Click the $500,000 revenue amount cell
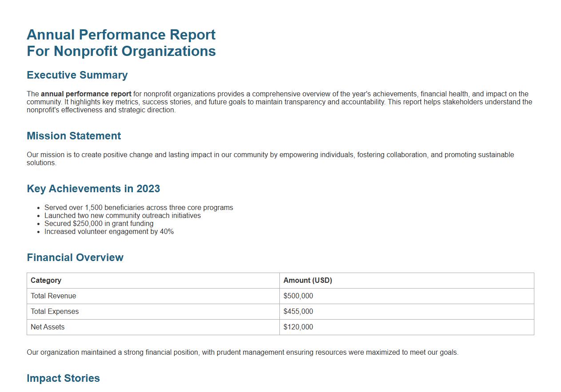 298,296
